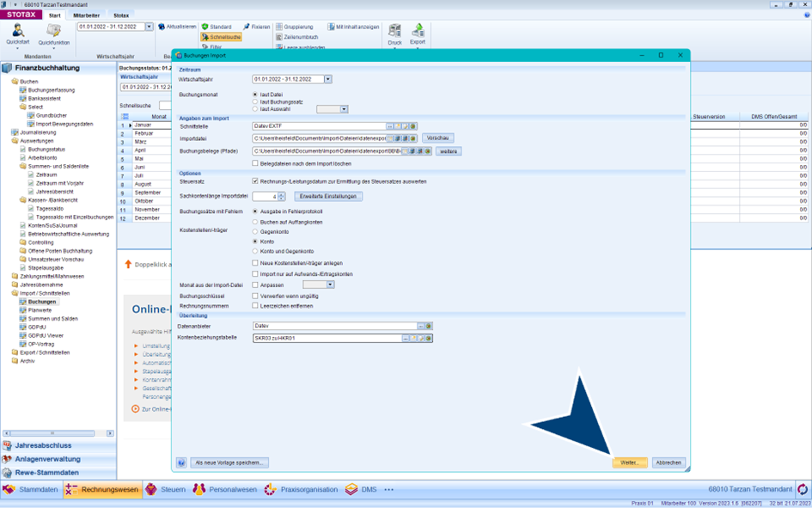The width and height of the screenshot is (812, 508).
Task: Open the ribbon Wirtschaftsjahr date dropdown
Action: coord(149,27)
